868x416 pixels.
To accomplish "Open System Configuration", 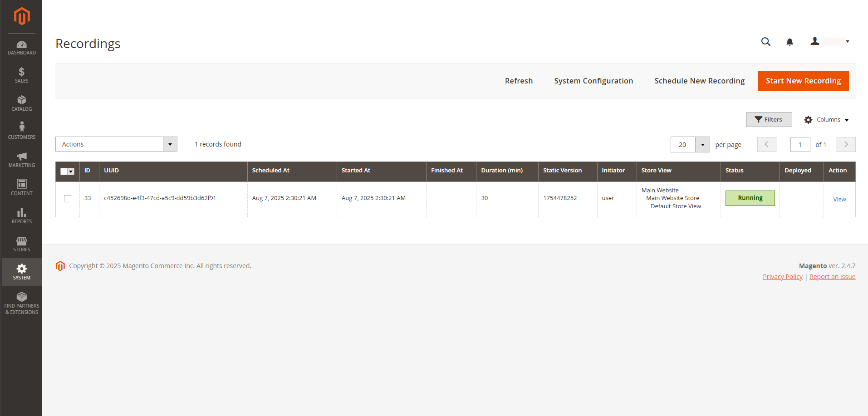I will (x=593, y=81).
